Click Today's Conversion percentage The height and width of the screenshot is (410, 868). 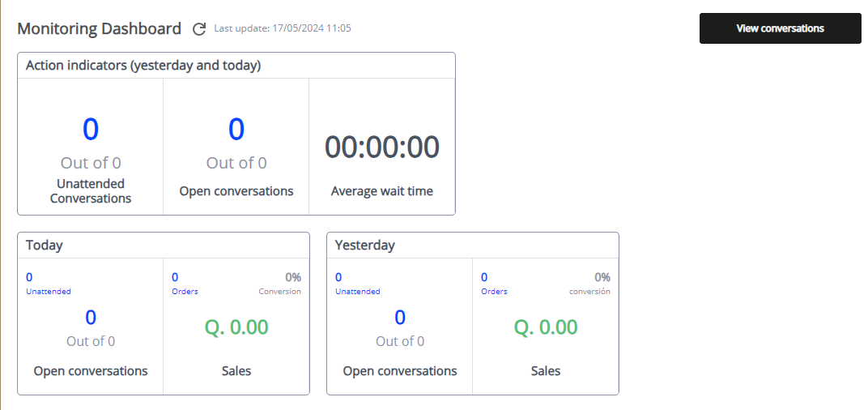click(292, 277)
